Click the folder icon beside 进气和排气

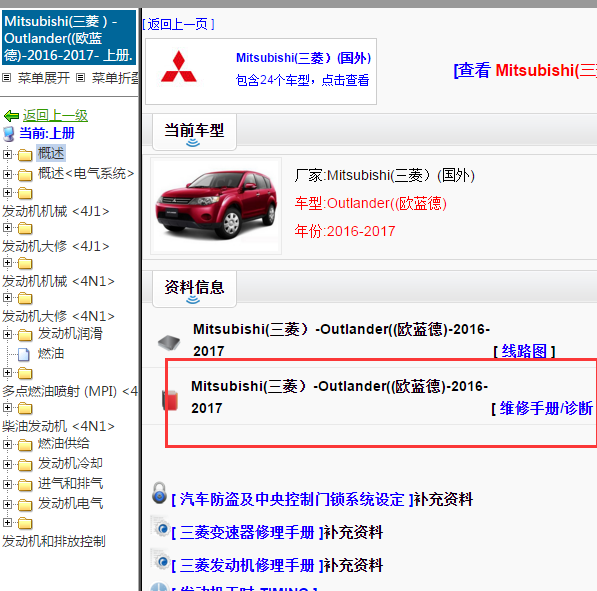pyautogui.click(x=25, y=485)
